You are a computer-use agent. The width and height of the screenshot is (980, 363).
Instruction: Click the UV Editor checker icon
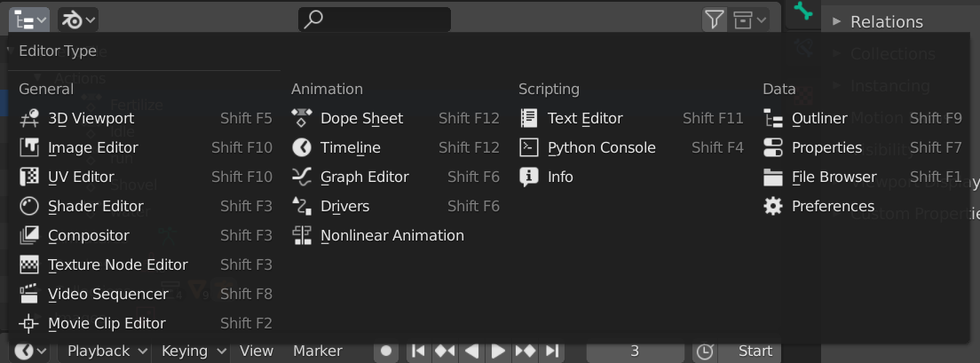29,177
